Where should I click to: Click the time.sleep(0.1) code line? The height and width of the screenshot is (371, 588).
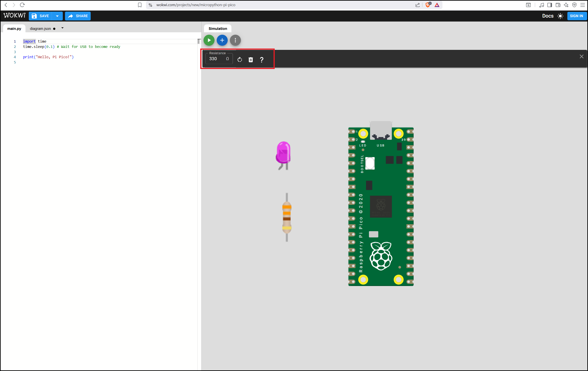(x=72, y=47)
